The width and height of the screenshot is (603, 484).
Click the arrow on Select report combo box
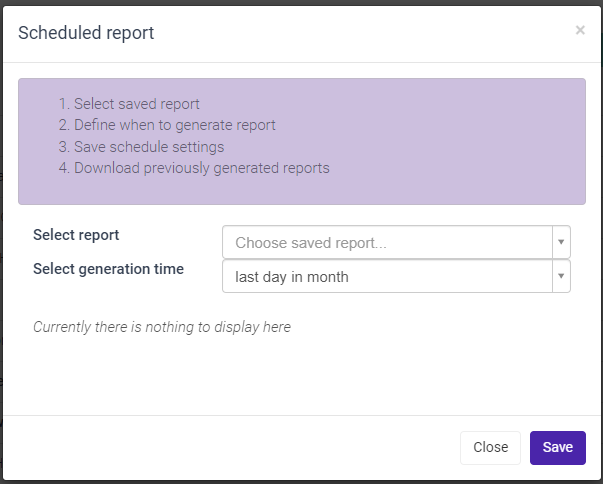point(561,242)
